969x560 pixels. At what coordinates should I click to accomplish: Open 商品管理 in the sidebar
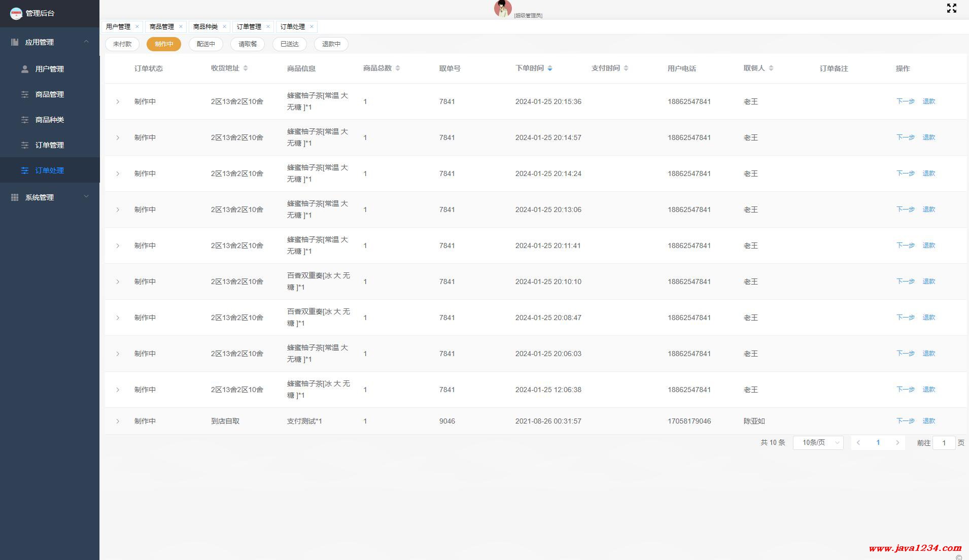coord(50,94)
